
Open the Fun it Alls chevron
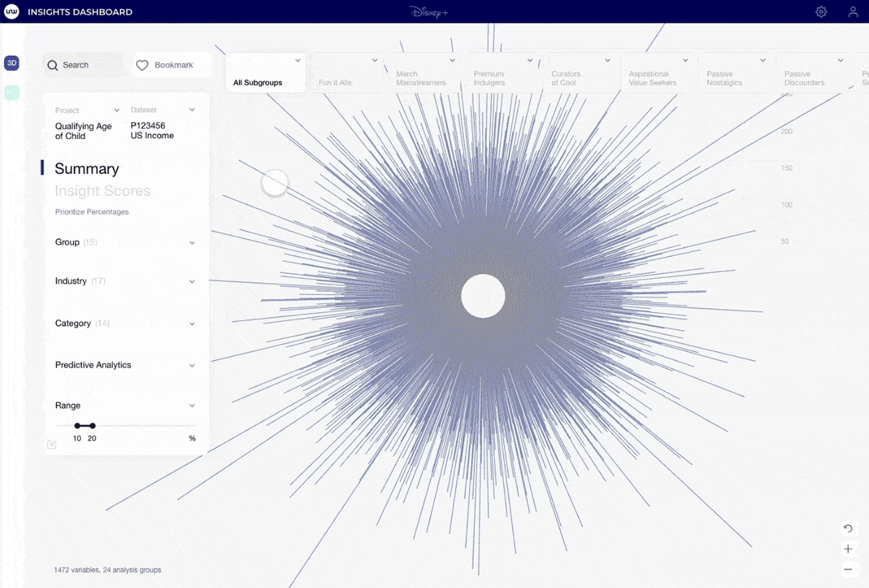[375, 61]
